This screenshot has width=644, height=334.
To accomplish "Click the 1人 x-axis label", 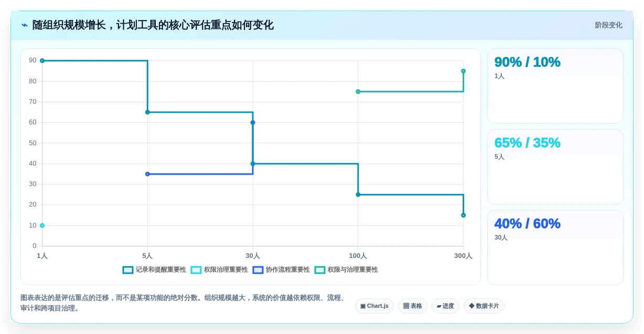I will click(x=42, y=256).
